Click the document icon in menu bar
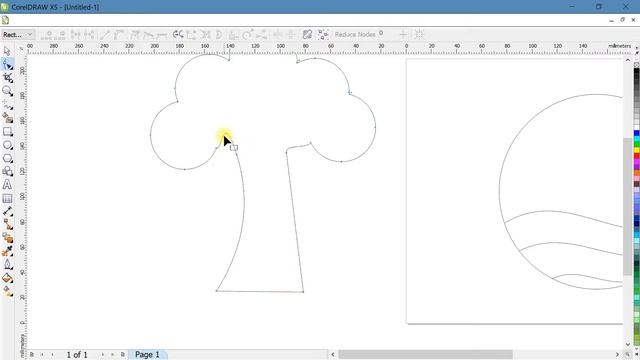The width and height of the screenshot is (640, 360). 5,20
